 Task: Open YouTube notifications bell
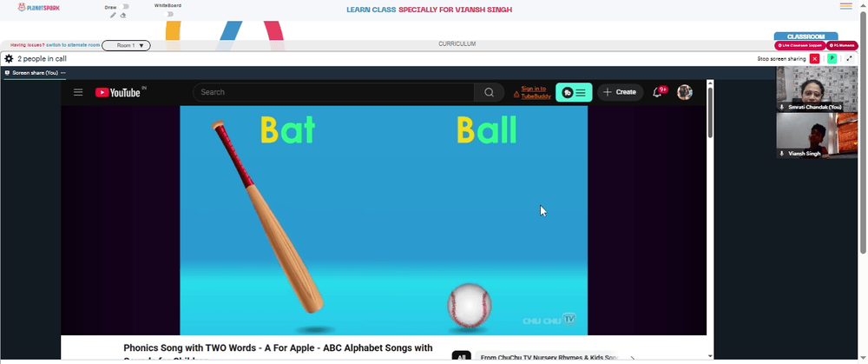(658, 93)
